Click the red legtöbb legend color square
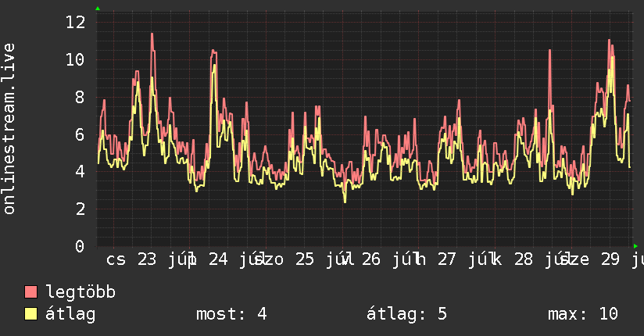Viewport: 644px width, 336px height. 30,291
